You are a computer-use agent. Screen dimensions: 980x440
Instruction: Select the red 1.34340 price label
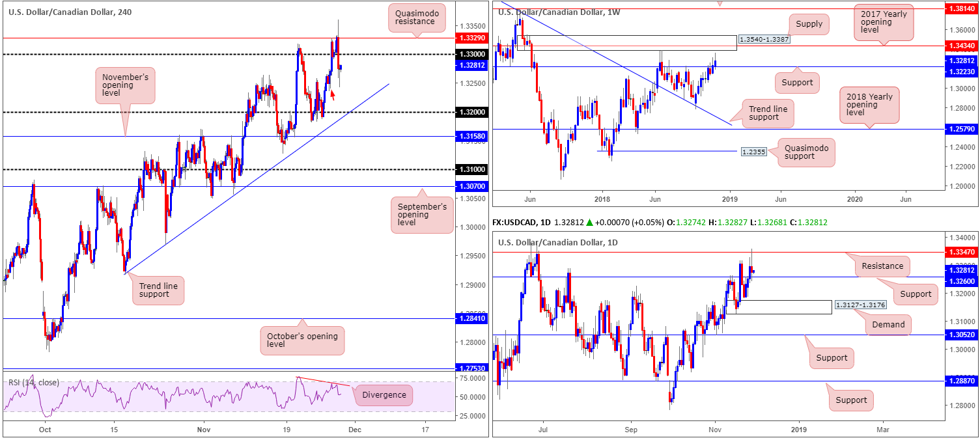(962, 46)
